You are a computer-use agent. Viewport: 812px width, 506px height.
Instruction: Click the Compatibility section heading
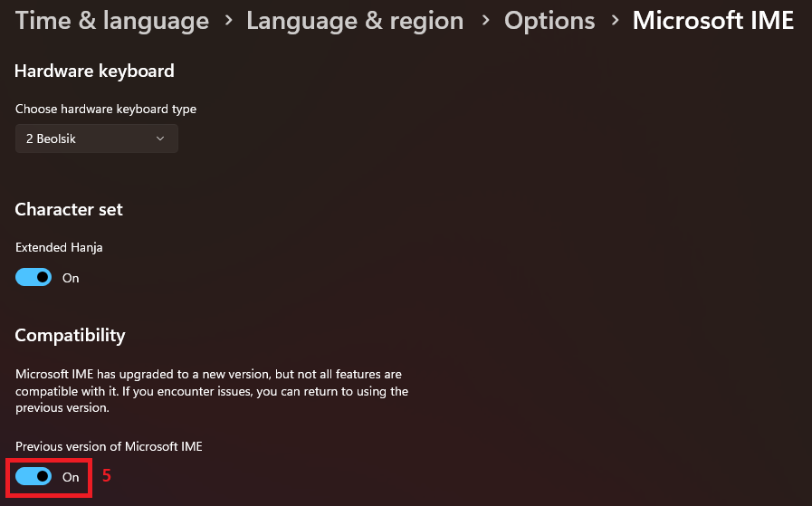[70, 335]
